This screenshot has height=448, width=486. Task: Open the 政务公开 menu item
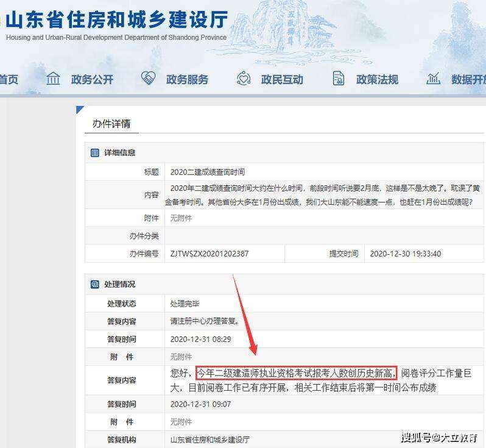tap(92, 79)
